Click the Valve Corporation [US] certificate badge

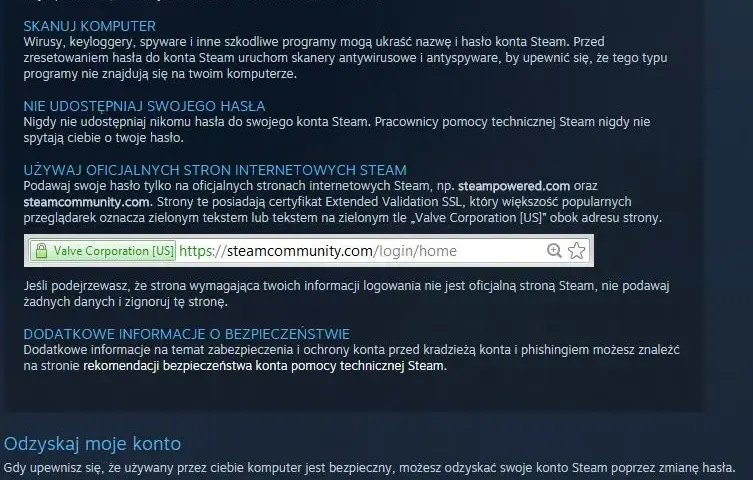click(x=103, y=251)
